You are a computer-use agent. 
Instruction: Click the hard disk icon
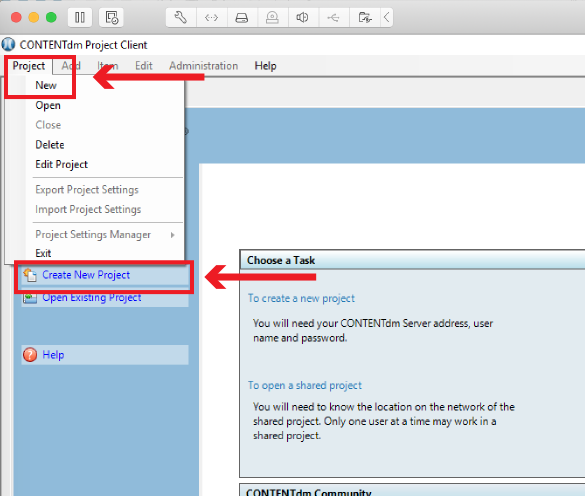click(x=242, y=17)
